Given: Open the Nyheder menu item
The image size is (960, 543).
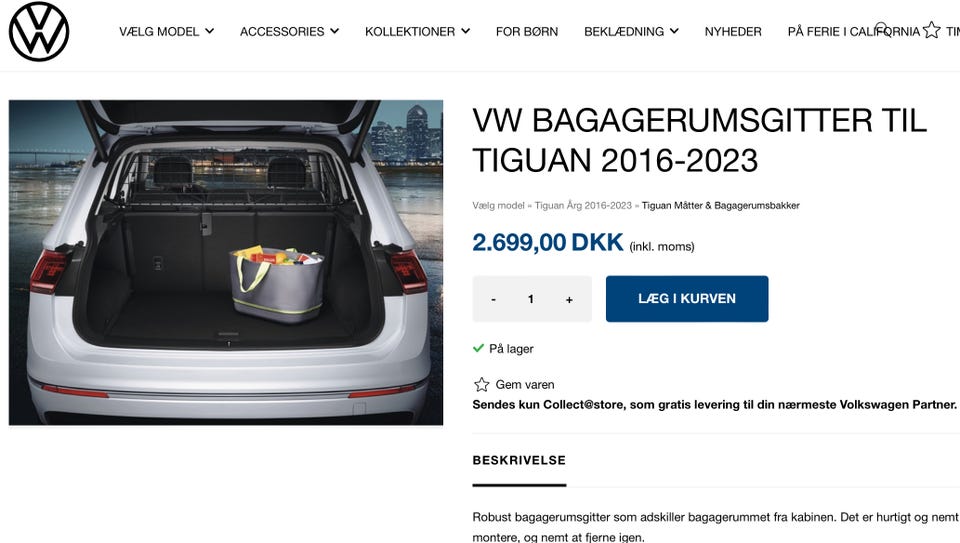Looking at the screenshot, I should pyautogui.click(x=733, y=31).
